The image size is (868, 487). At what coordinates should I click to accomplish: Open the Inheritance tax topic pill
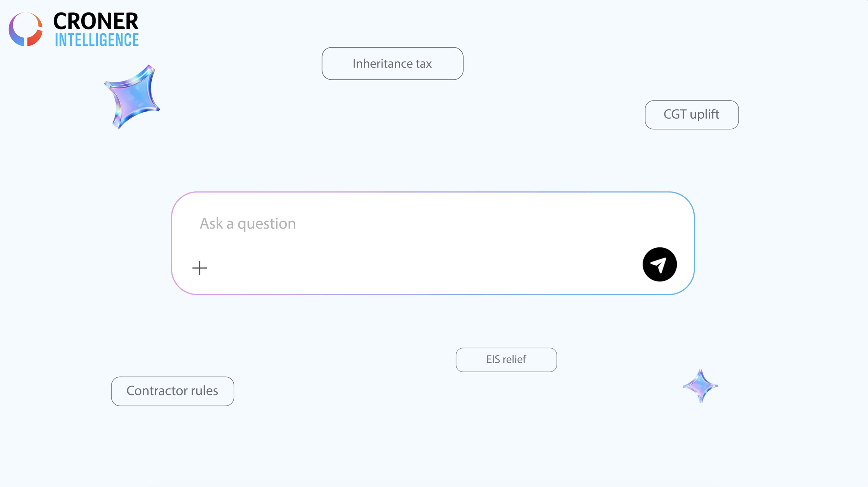(392, 63)
